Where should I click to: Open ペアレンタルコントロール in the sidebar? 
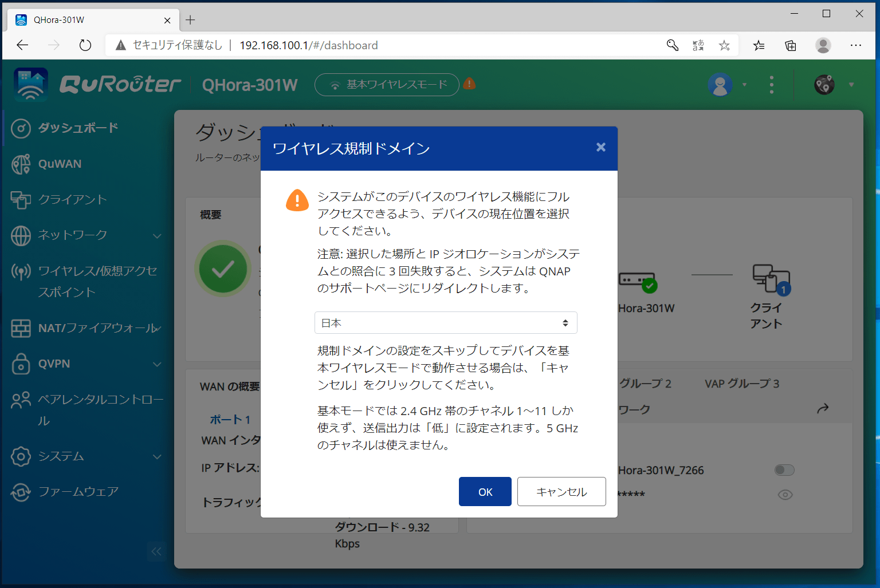(x=100, y=410)
